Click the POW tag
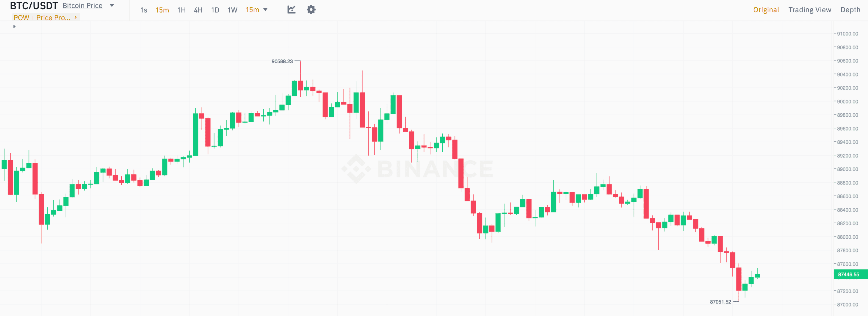This screenshot has height=316, width=868. 21,18
